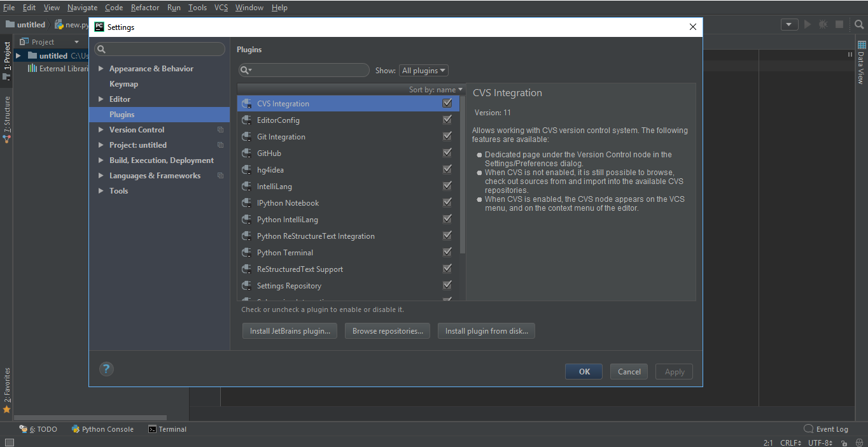Screen dimensions: 868x447
Task: Click the help question mark icon in Settings
Action: (x=106, y=369)
